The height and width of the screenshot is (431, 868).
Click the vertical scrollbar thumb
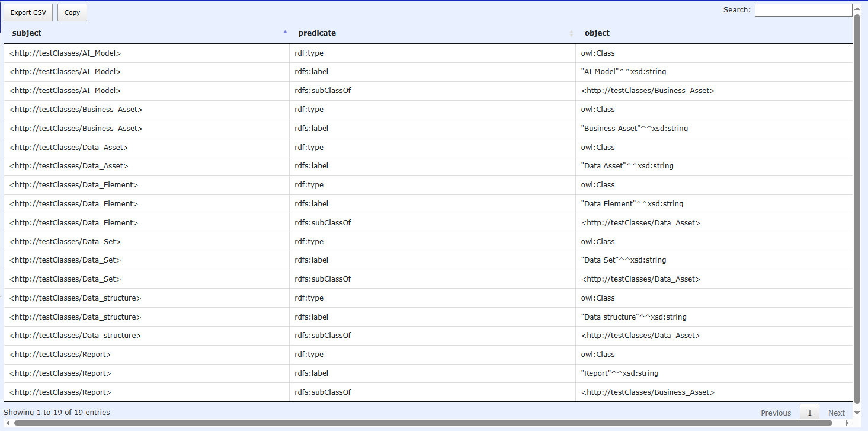tap(857, 209)
